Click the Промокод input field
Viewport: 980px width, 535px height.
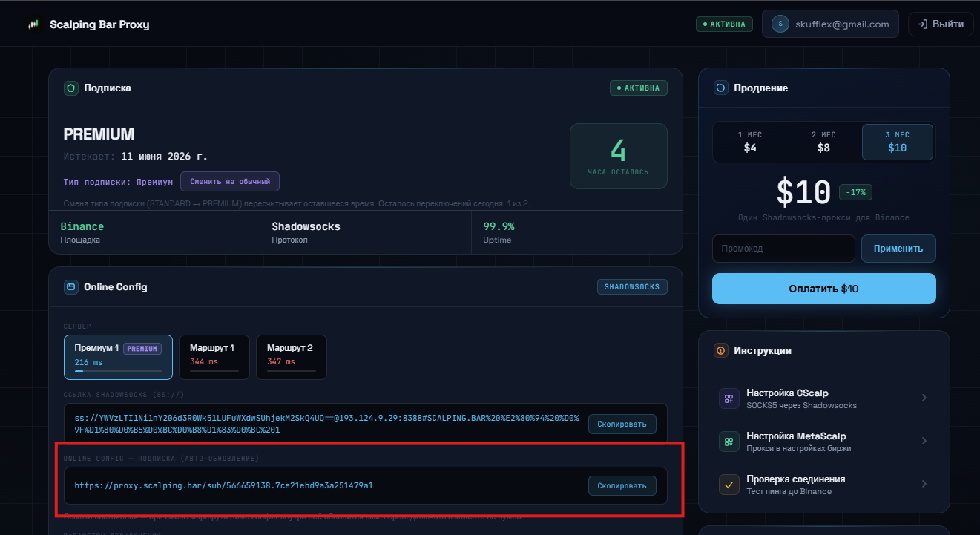click(783, 249)
